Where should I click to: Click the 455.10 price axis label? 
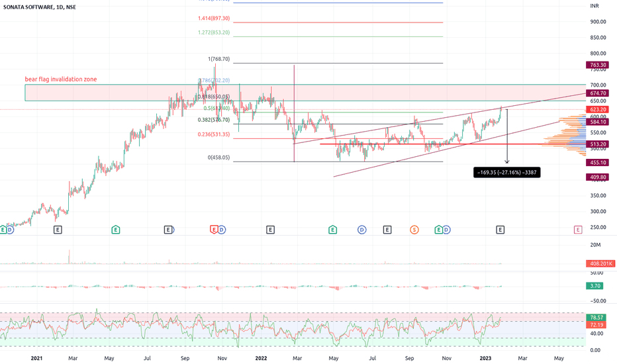[598, 163]
